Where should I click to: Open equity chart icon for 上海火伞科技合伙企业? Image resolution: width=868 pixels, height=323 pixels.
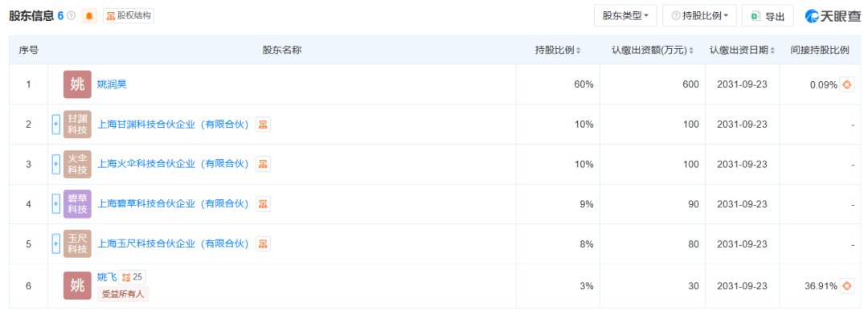pos(263,164)
